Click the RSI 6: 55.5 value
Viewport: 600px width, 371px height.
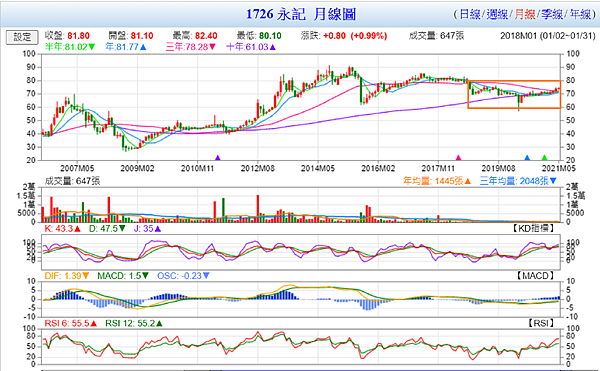pos(71,324)
